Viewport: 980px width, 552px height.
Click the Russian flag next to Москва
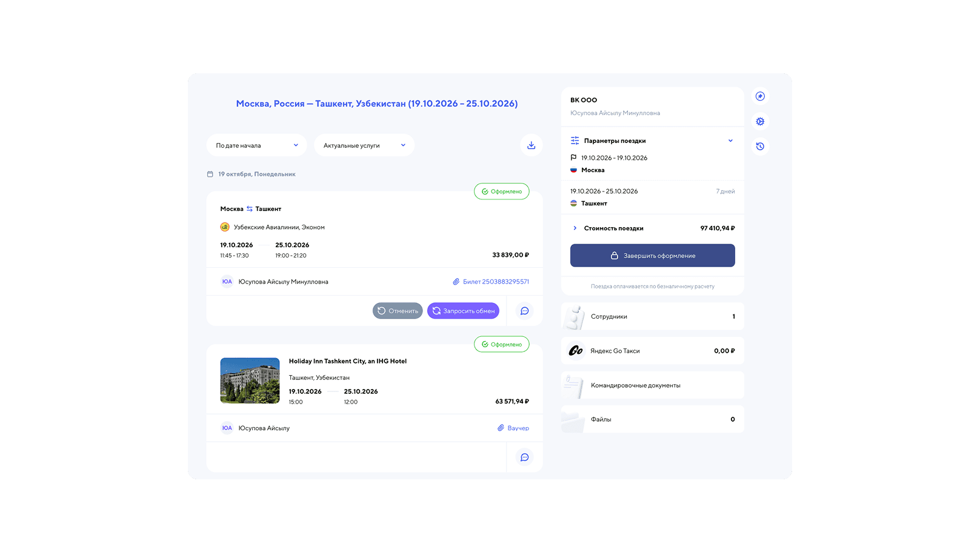pos(573,170)
